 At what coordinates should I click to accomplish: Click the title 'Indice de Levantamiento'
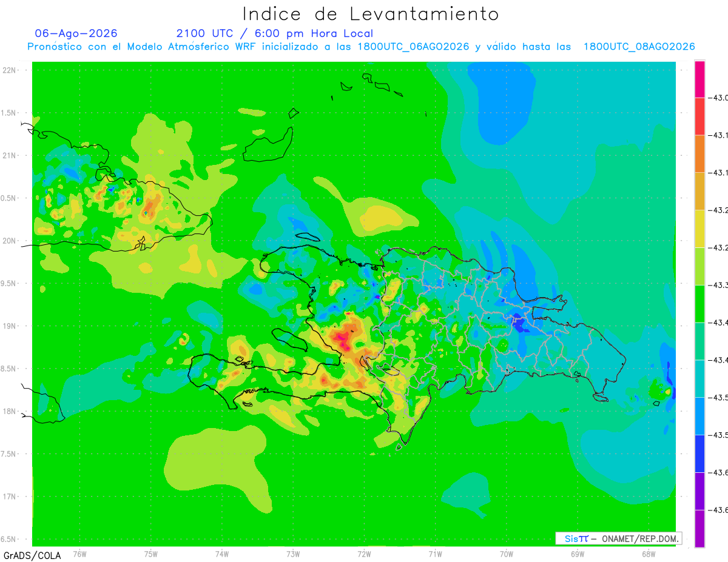pos(370,13)
